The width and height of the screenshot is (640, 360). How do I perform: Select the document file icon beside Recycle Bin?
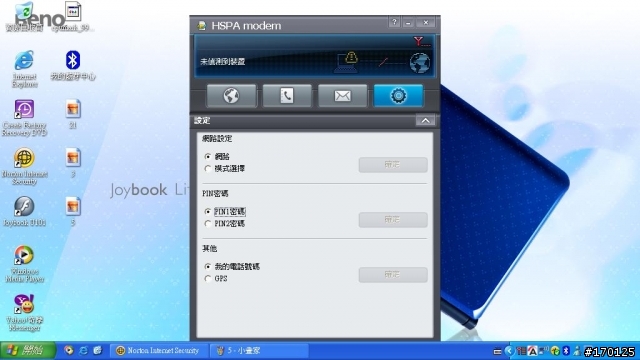coord(73,17)
